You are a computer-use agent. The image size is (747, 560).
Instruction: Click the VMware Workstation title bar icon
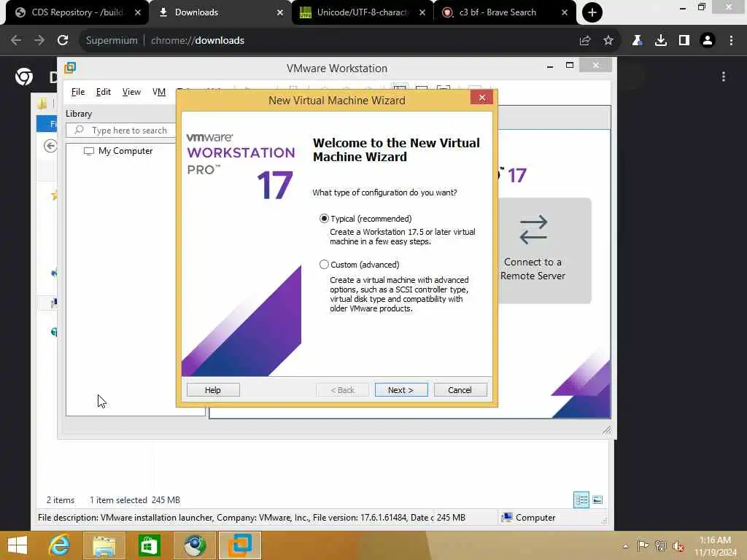(70, 68)
